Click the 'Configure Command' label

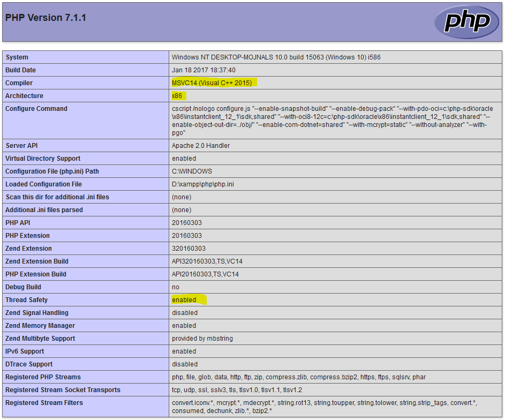click(x=36, y=109)
